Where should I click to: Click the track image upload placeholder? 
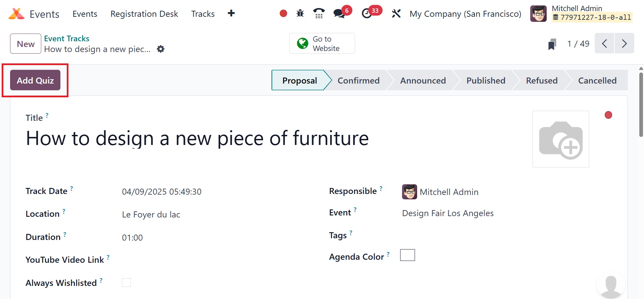pyautogui.click(x=560, y=139)
